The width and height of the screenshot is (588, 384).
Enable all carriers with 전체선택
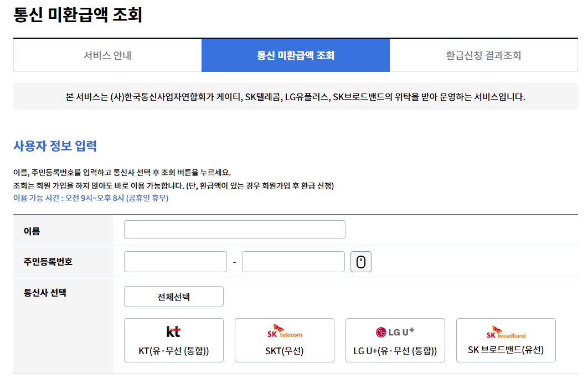pyautogui.click(x=174, y=297)
